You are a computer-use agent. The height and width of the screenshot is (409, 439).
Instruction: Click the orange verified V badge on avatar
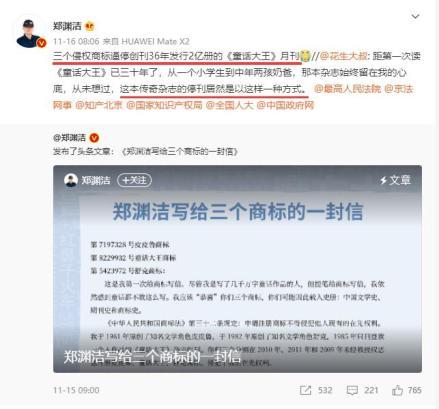click(x=41, y=43)
